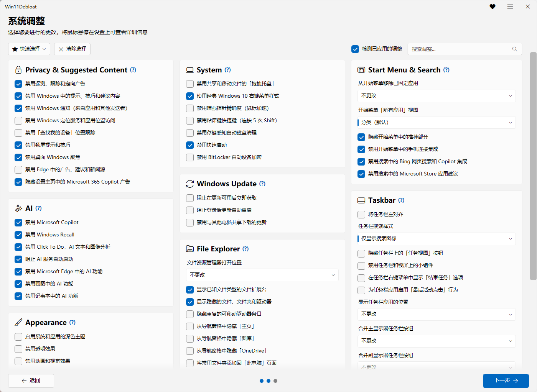Uncheck 禁用画图中的 AI 功能

[x=18, y=284]
